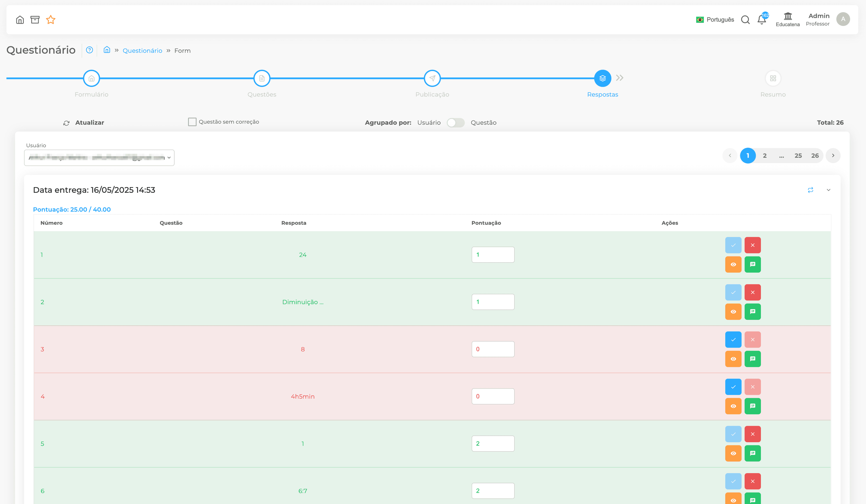Open the Usuário dropdown selector
The width and height of the screenshot is (866, 504).
click(99, 157)
